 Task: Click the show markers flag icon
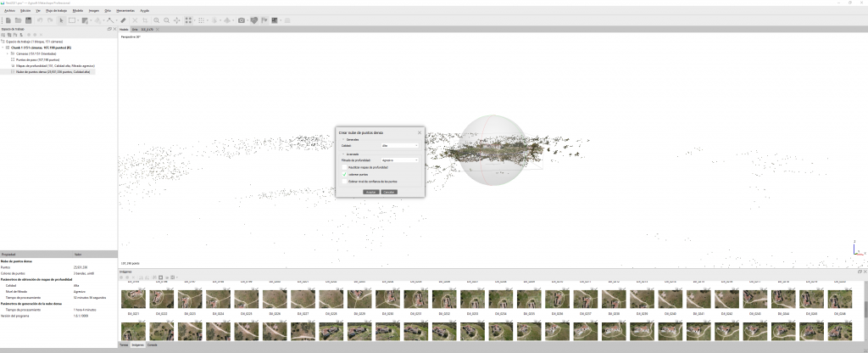[x=264, y=20]
